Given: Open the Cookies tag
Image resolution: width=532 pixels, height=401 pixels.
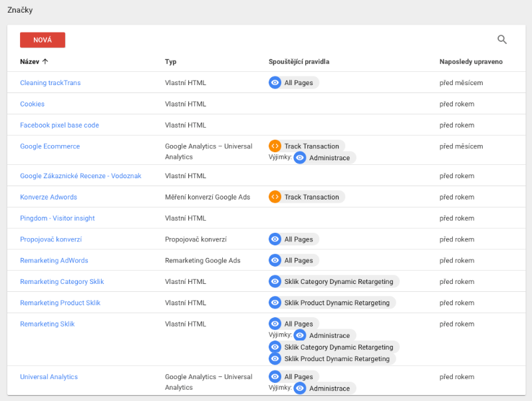Looking at the screenshot, I should (32, 104).
